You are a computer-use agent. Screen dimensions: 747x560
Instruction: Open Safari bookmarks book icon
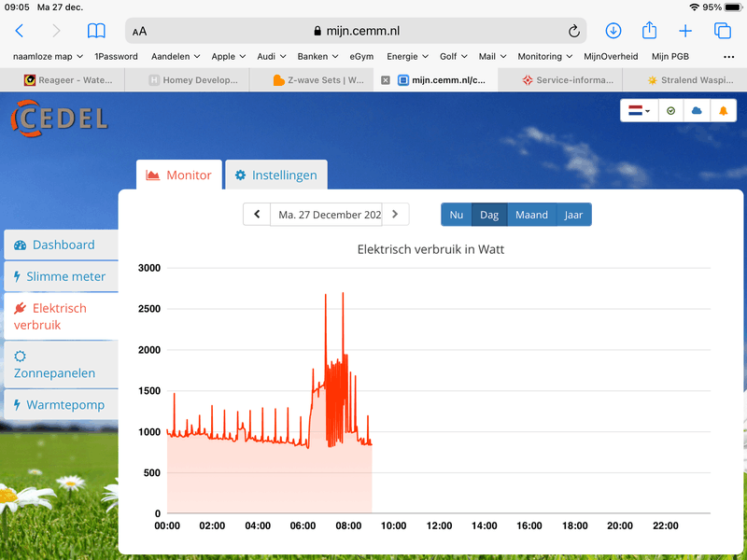tap(96, 31)
